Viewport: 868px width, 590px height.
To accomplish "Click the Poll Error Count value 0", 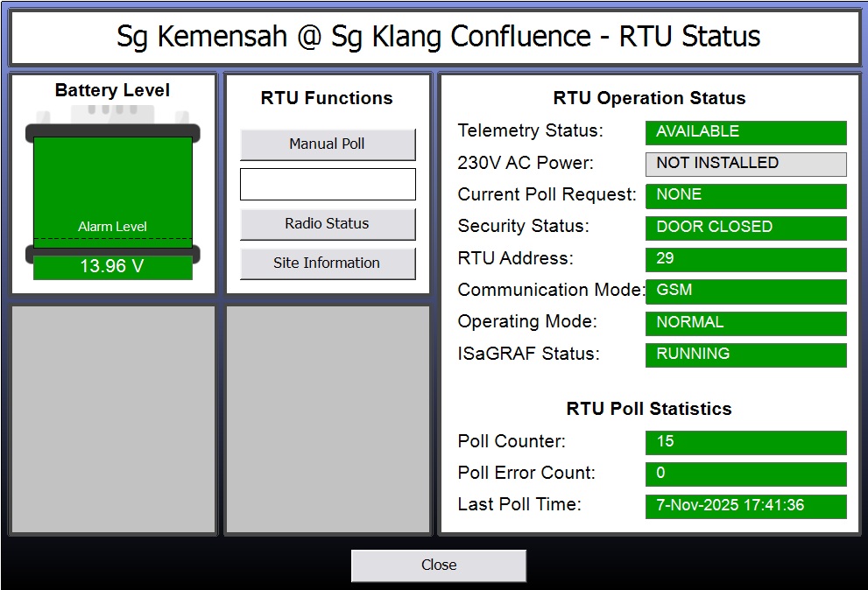I will 745,474.
